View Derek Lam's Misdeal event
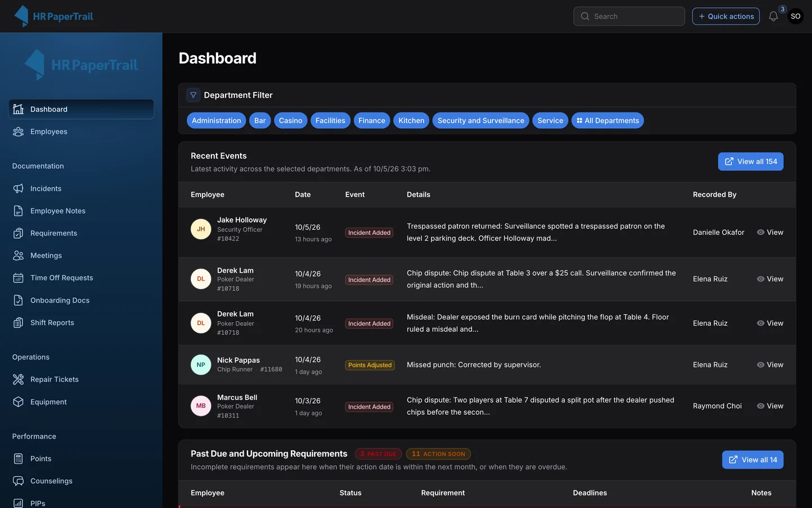The image size is (812, 508). click(x=770, y=323)
